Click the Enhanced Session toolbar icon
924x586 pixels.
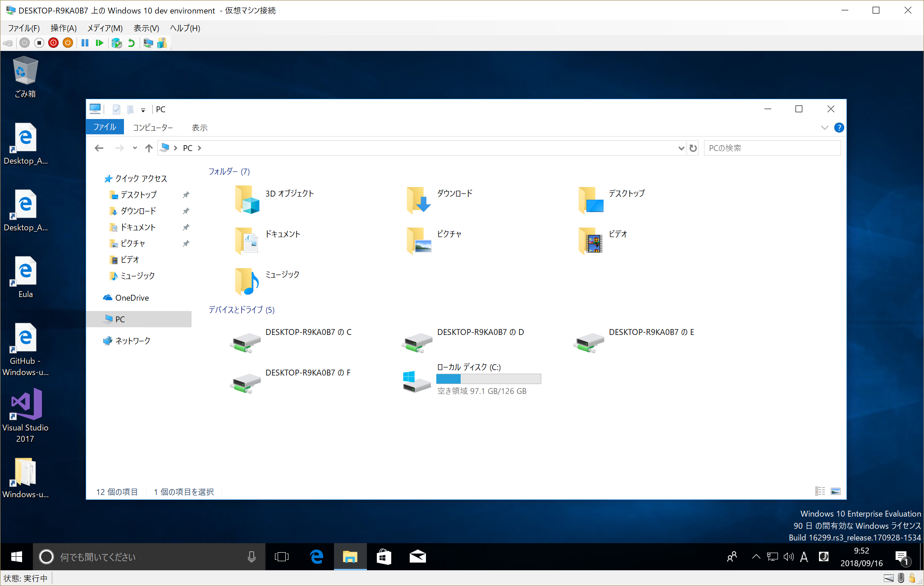tap(148, 43)
